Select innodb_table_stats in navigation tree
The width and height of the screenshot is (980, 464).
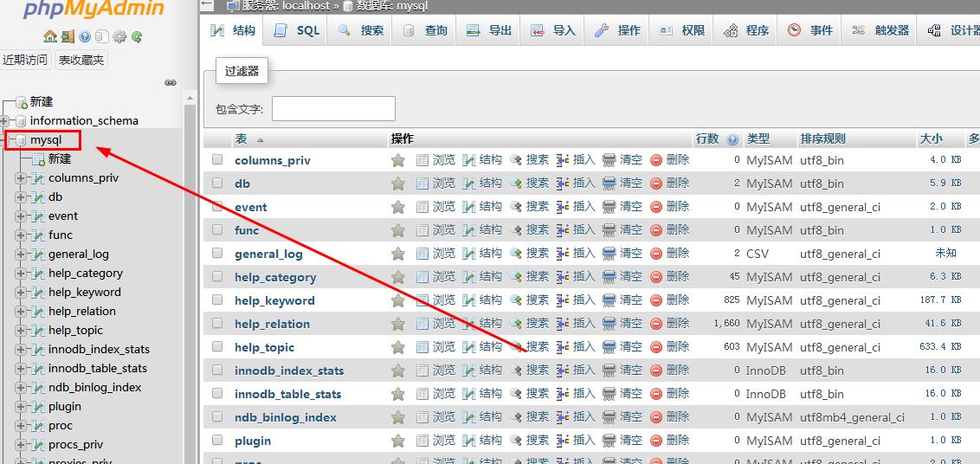pyautogui.click(x=98, y=368)
